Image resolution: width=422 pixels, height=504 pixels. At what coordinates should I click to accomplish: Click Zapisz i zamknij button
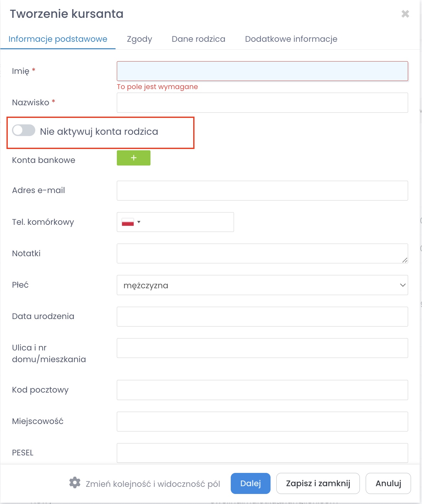318,484
